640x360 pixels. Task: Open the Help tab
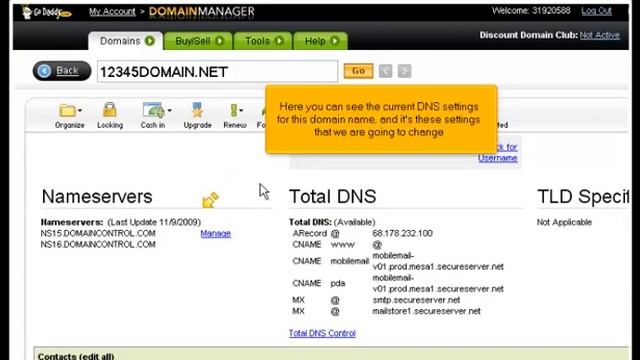tap(321, 41)
